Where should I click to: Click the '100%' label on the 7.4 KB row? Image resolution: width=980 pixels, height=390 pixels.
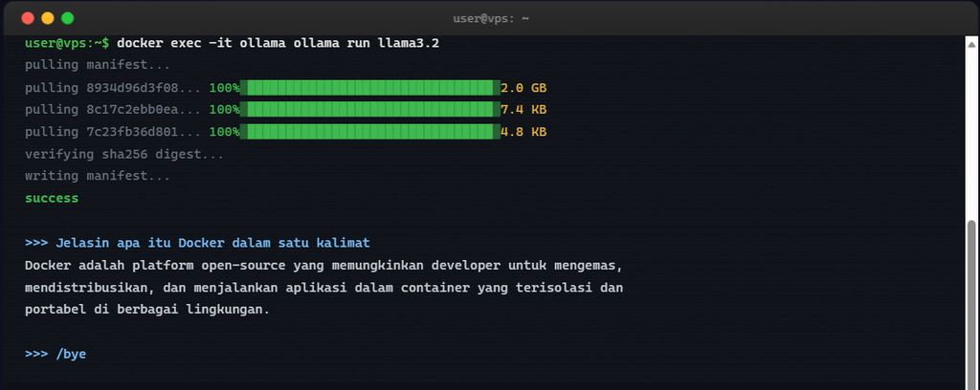[x=224, y=110]
